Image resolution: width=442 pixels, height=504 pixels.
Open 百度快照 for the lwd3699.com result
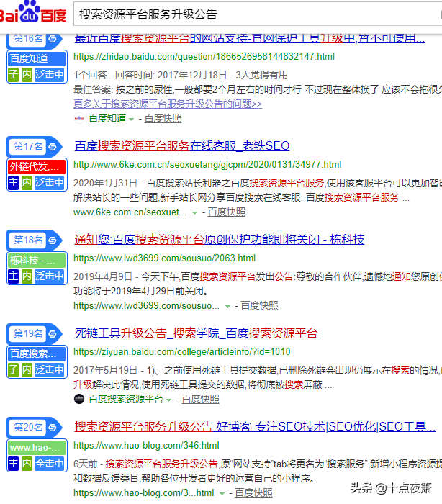coord(259,306)
